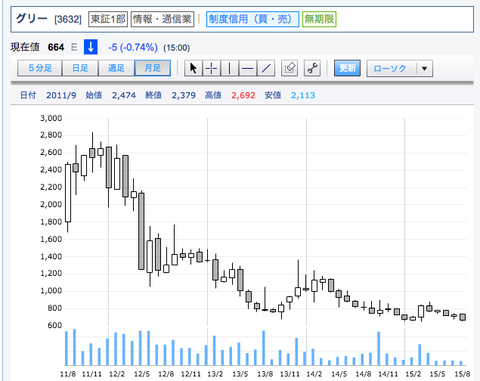Click the close value 2,379

click(183, 95)
